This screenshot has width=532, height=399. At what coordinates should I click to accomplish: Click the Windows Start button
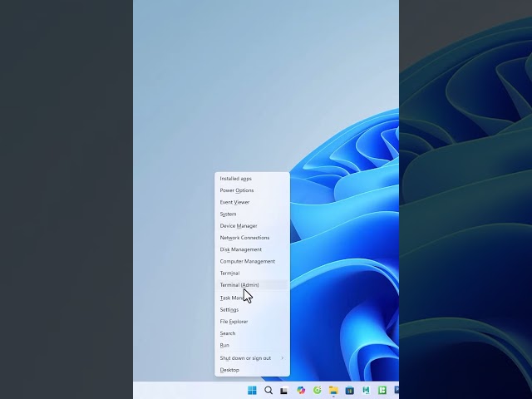coord(252,390)
